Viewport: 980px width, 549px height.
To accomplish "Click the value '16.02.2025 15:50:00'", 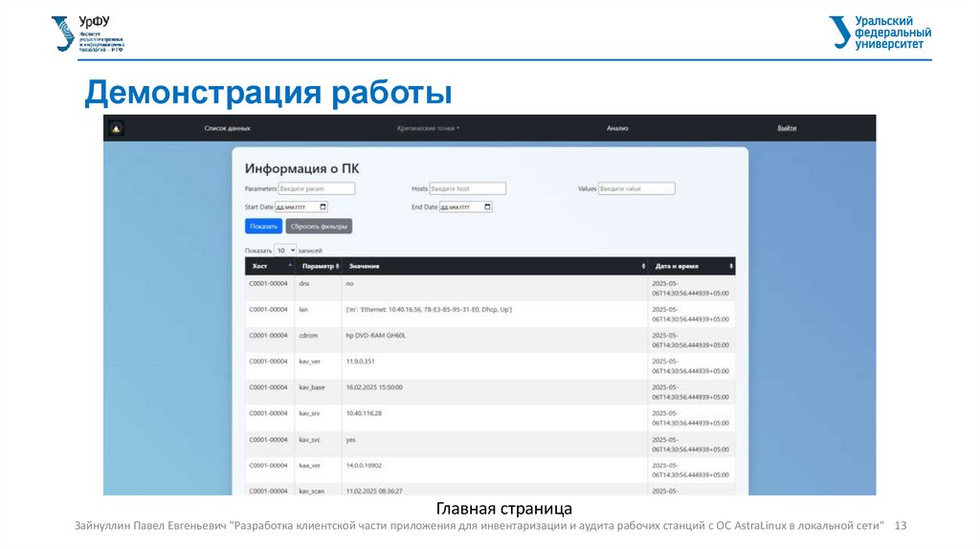I will tap(374, 387).
